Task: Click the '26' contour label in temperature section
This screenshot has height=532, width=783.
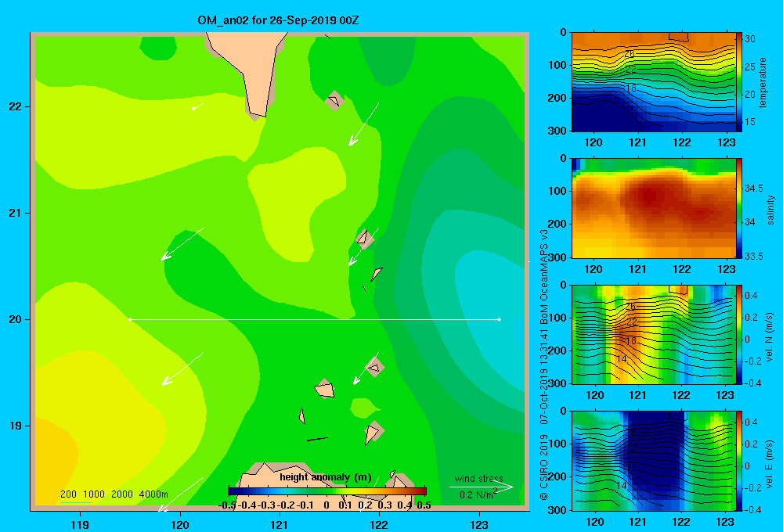Action: 630,54
